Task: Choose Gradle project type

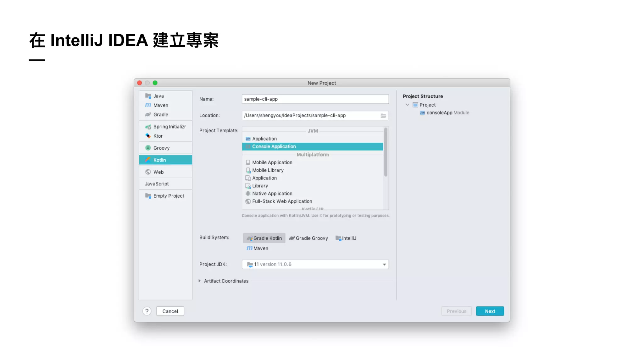Action: [x=165, y=115]
